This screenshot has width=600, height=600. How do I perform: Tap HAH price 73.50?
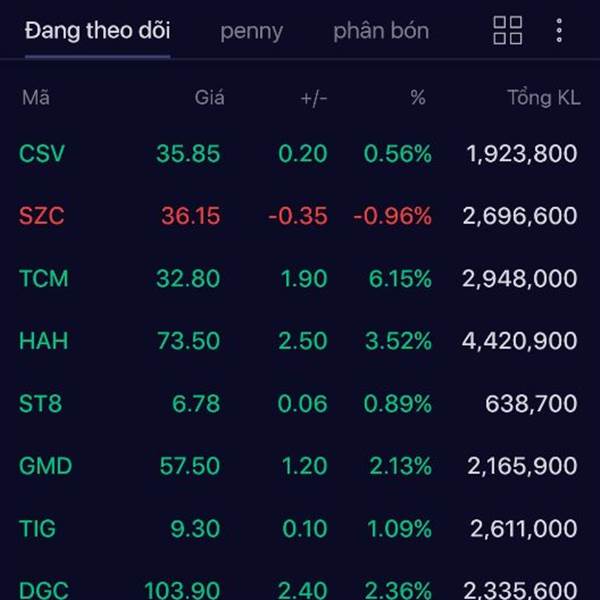[x=189, y=341]
